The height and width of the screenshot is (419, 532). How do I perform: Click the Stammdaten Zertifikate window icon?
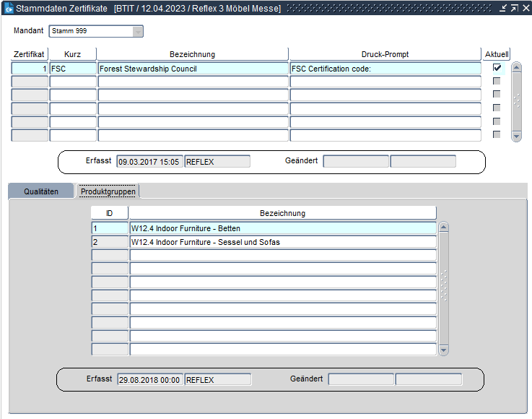coord(9,8)
